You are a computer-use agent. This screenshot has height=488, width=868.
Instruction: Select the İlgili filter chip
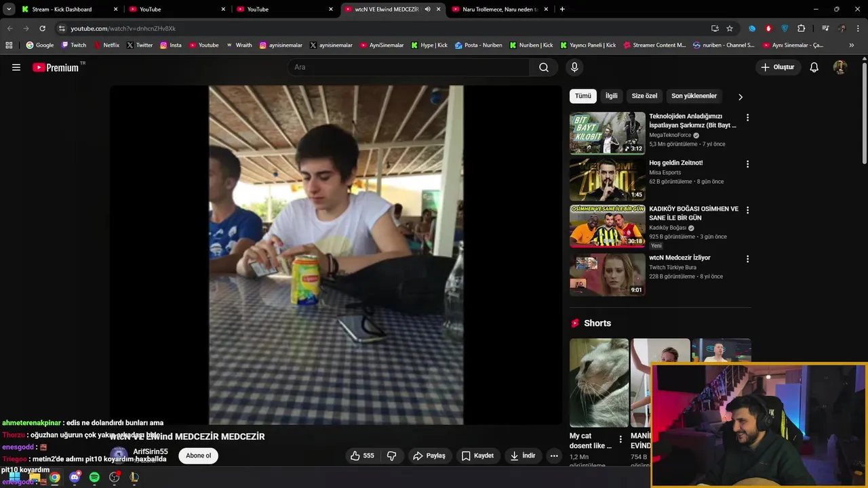612,96
